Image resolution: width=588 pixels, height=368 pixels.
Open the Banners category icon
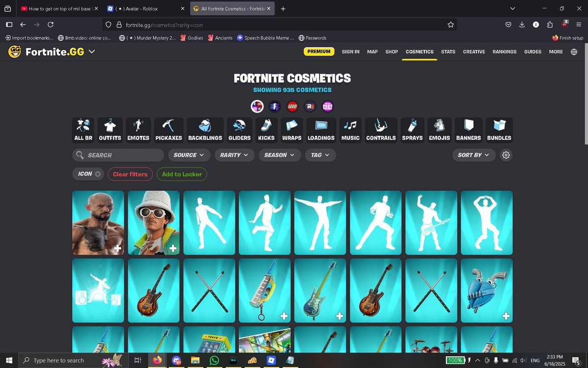coord(468,130)
